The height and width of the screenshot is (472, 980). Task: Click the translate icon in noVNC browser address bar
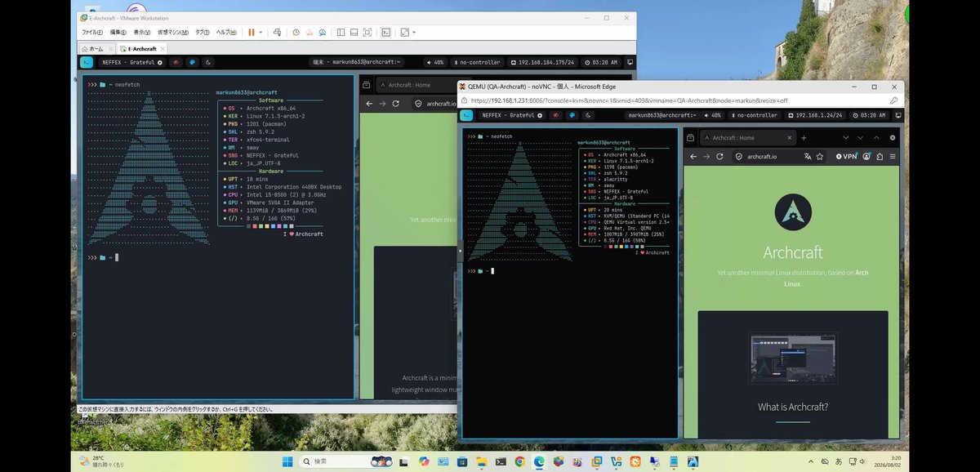coord(808,156)
